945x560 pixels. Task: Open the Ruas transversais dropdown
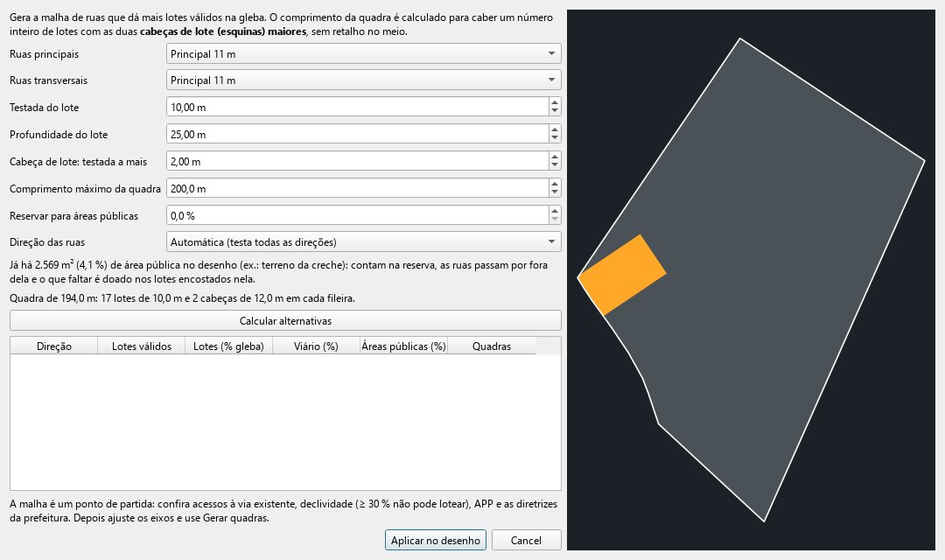[x=363, y=80]
